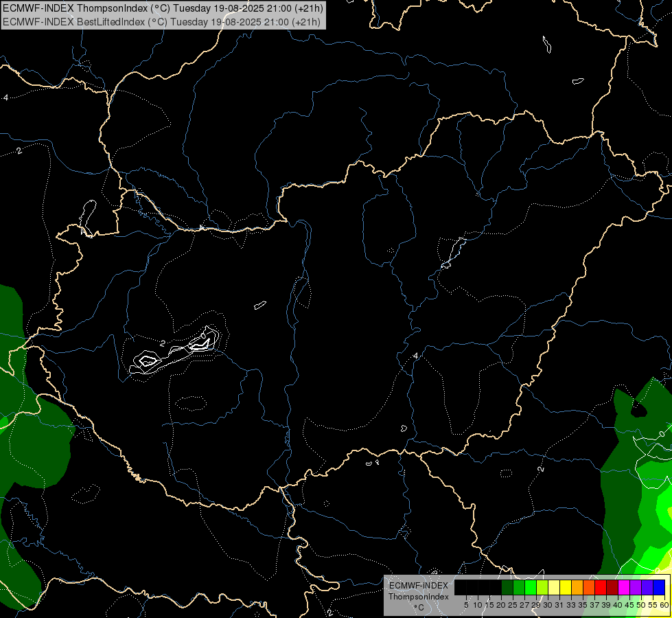
Task: Click the legend scale value 5
Action: pos(466,605)
